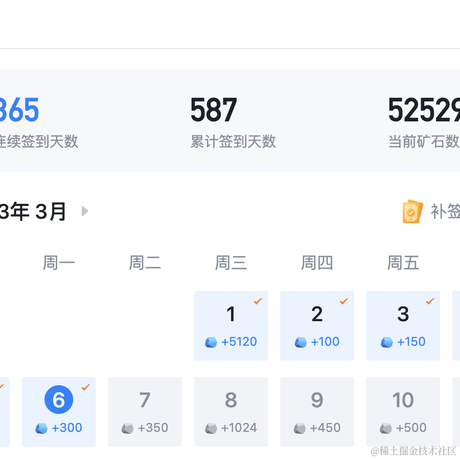Click the blue ore icon beside +5120
460x460 pixels.
coord(211,342)
